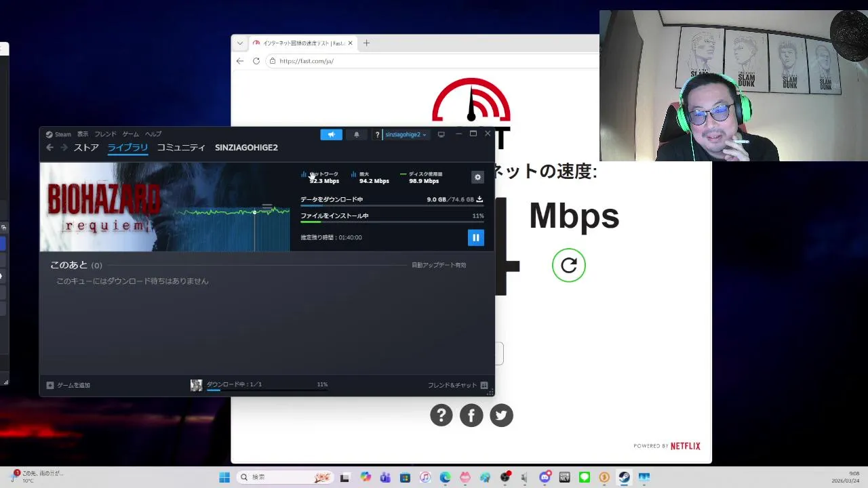This screenshot has height=488, width=868.
Task: Open the Fast.com help question icon
Action: tap(441, 415)
